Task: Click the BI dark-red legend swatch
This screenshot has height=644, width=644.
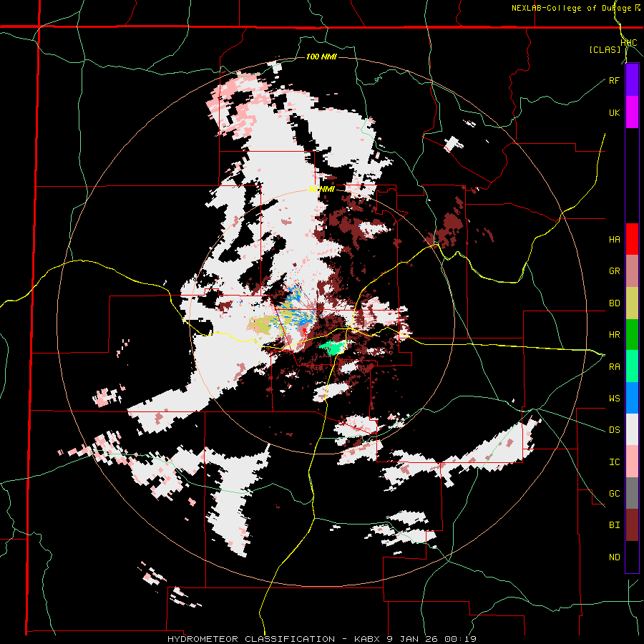Action: click(x=632, y=525)
